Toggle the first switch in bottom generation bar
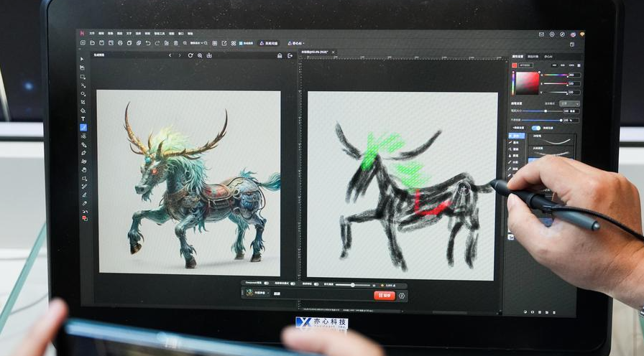644x356 pixels. coord(267,284)
